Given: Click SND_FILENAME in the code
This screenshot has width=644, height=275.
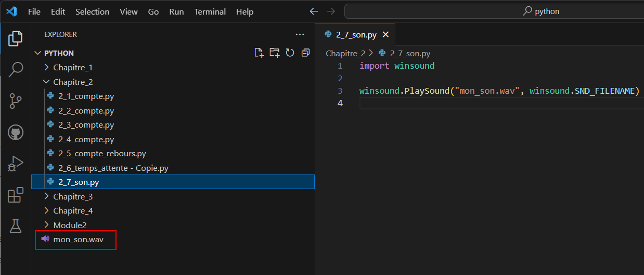Looking at the screenshot, I should click(x=604, y=91).
